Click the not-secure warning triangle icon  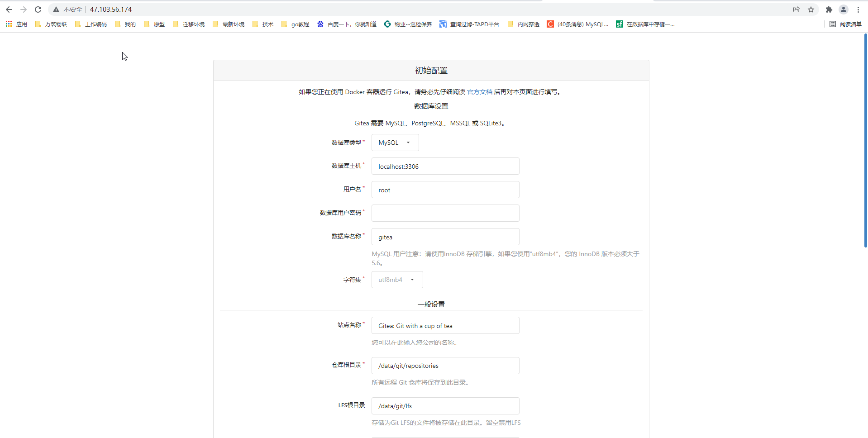coord(56,10)
